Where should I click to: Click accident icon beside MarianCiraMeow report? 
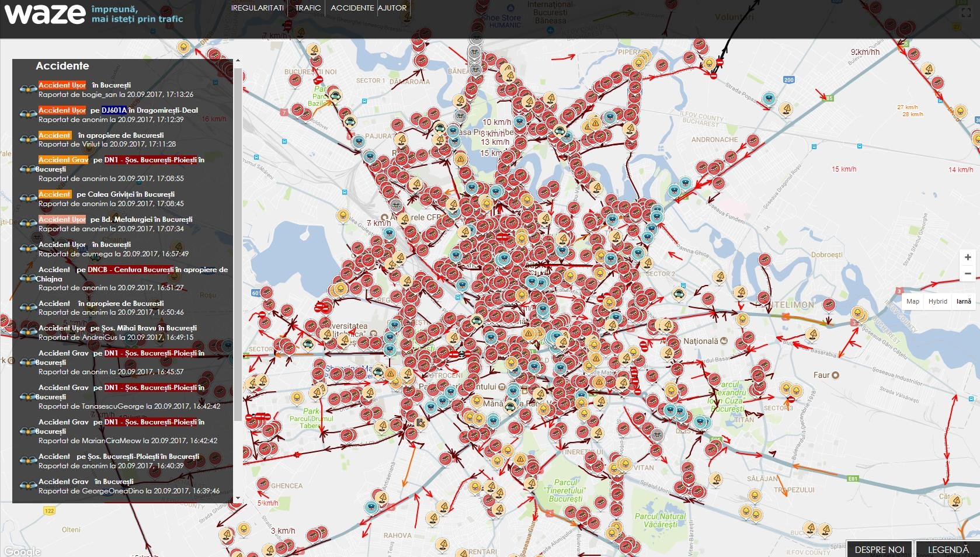coord(28,431)
